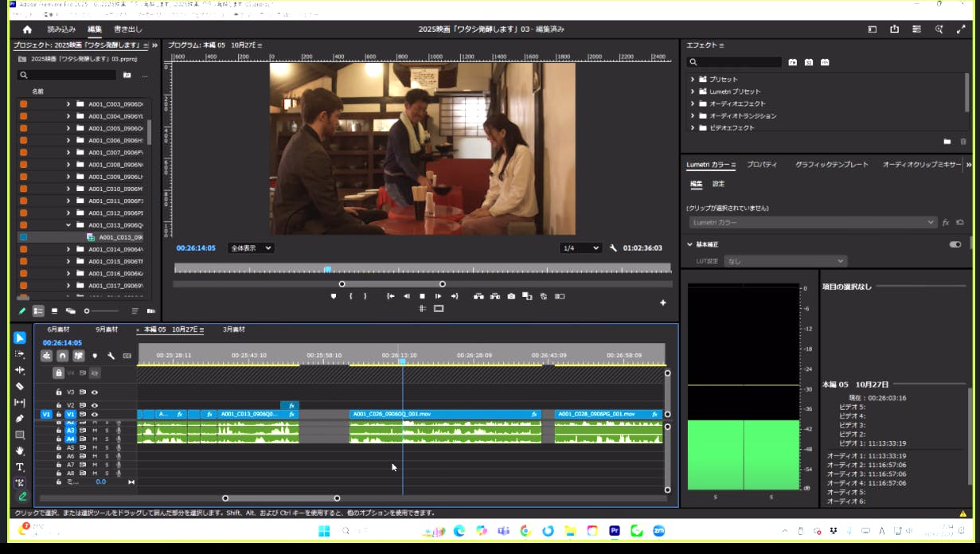
Task: Open the 6月素材 sequence tab
Action: point(58,330)
